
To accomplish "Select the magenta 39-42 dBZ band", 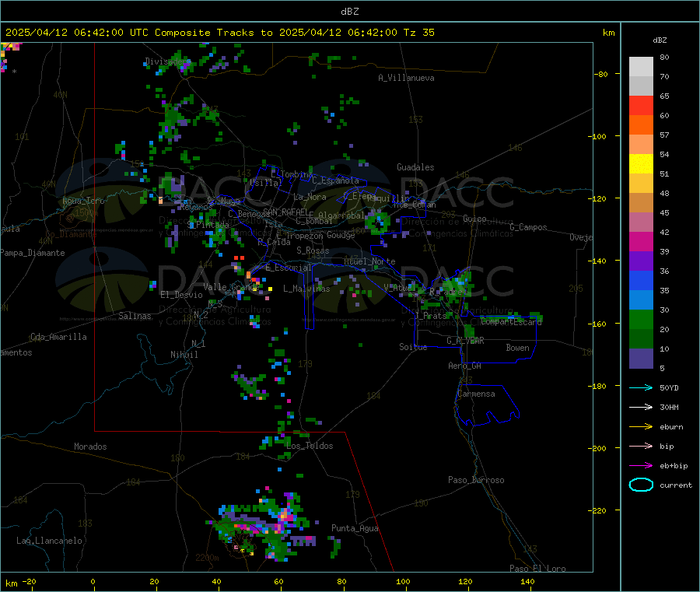I will [641, 241].
